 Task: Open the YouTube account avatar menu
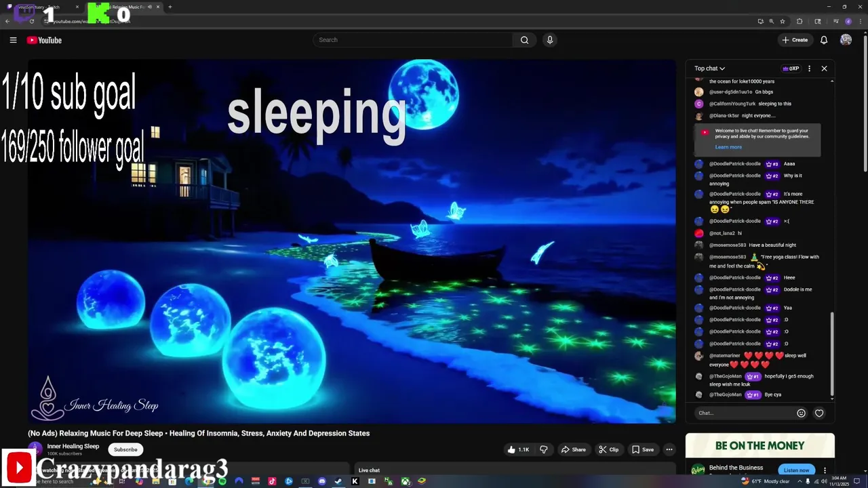(x=846, y=40)
